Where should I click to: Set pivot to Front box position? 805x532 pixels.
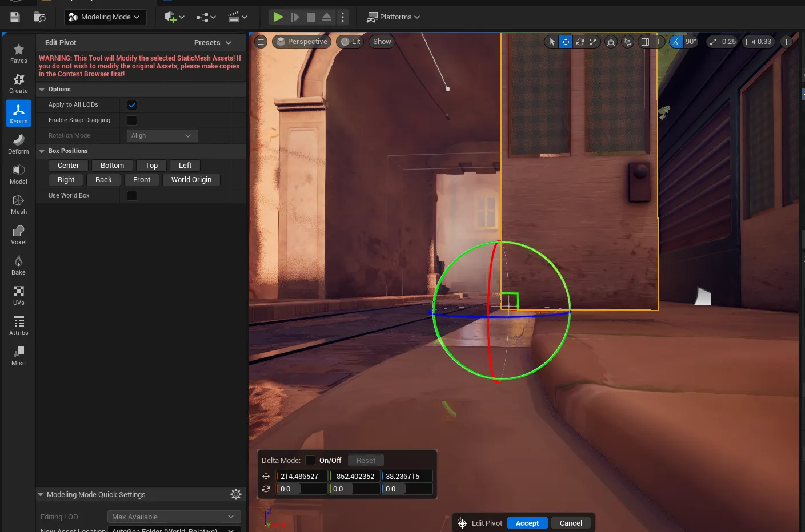pyautogui.click(x=142, y=180)
